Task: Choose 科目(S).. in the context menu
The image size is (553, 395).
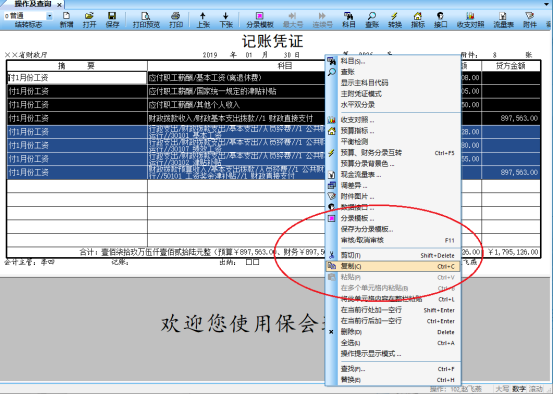Action: 394,61
